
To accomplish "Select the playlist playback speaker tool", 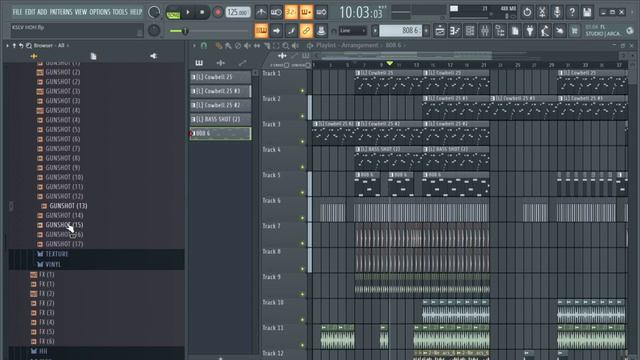I will (295, 46).
